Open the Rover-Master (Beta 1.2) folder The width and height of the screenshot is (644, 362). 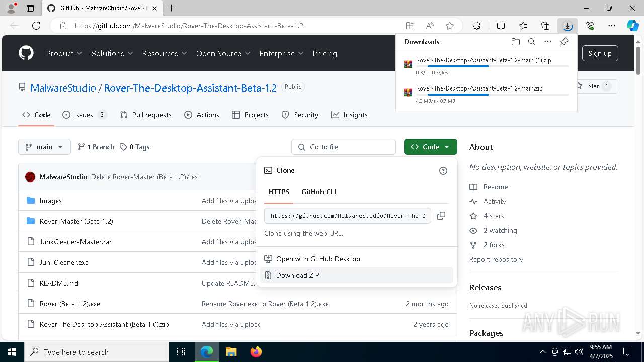[76, 221]
